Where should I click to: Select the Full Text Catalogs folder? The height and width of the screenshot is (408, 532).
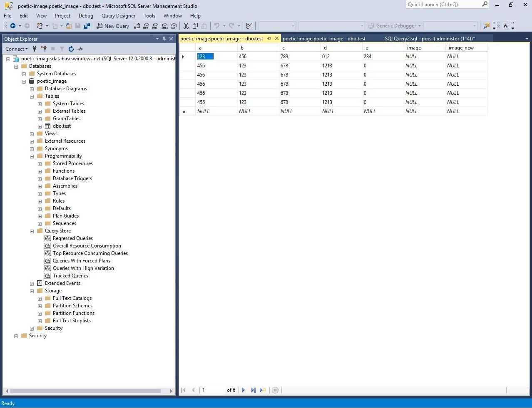coord(72,298)
